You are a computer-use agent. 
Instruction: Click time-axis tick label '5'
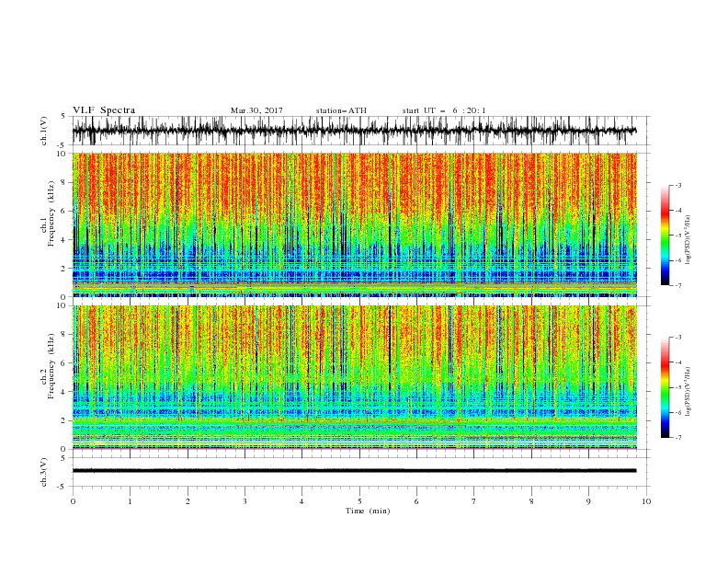[x=359, y=501]
